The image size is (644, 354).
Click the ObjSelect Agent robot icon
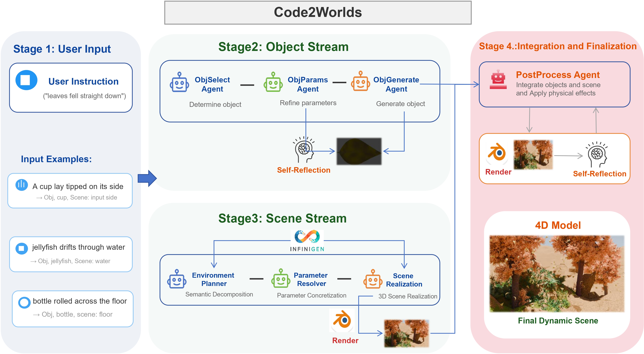[180, 83]
